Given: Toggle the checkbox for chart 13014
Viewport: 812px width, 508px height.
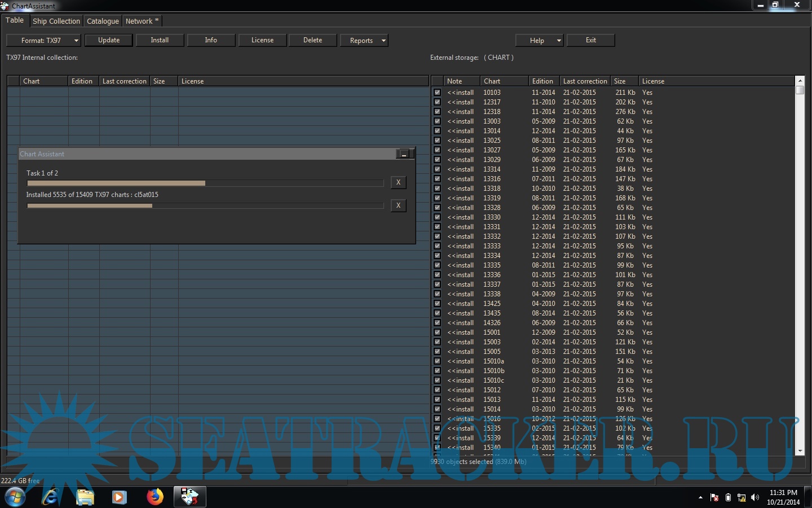Looking at the screenshot, I should point(437,131).
